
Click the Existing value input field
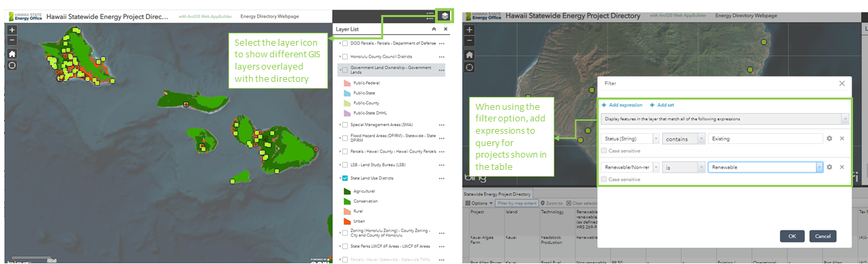coord(765,138)
